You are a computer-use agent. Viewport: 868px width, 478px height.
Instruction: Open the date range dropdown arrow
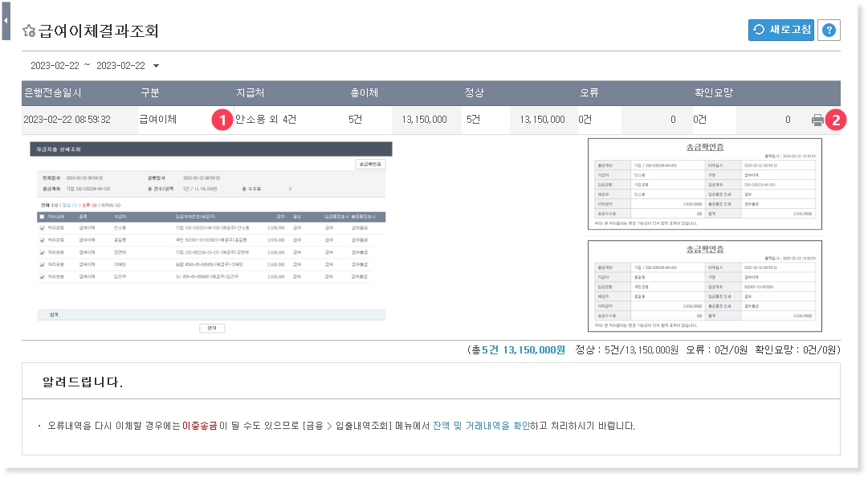coord(156,66)
